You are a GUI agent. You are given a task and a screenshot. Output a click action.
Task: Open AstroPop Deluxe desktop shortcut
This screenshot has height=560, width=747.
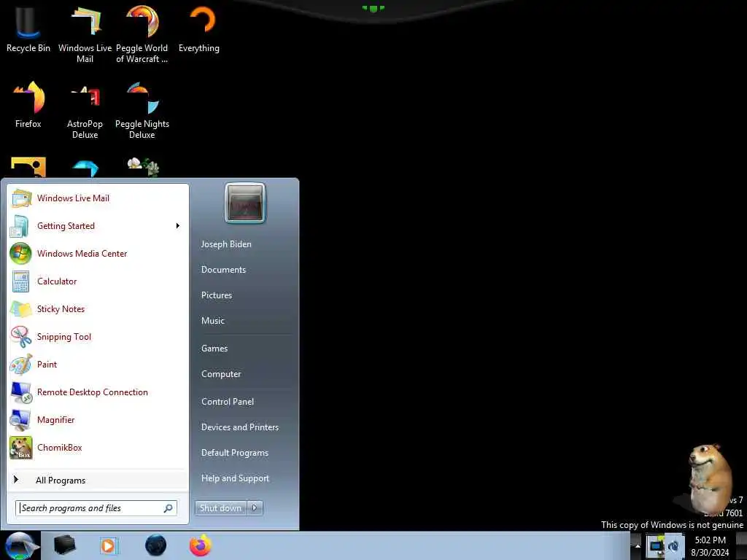pyautogui.click(x=85, y=111)
